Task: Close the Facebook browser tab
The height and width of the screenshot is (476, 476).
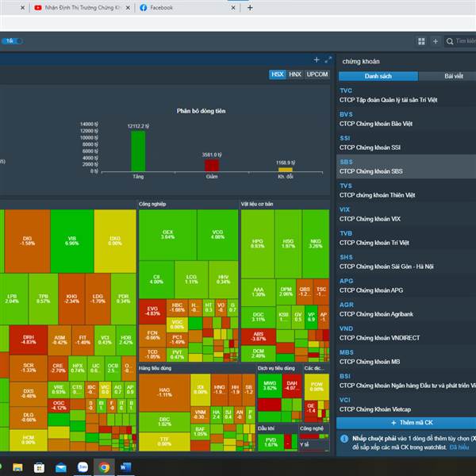Action: tap(233, 8)
